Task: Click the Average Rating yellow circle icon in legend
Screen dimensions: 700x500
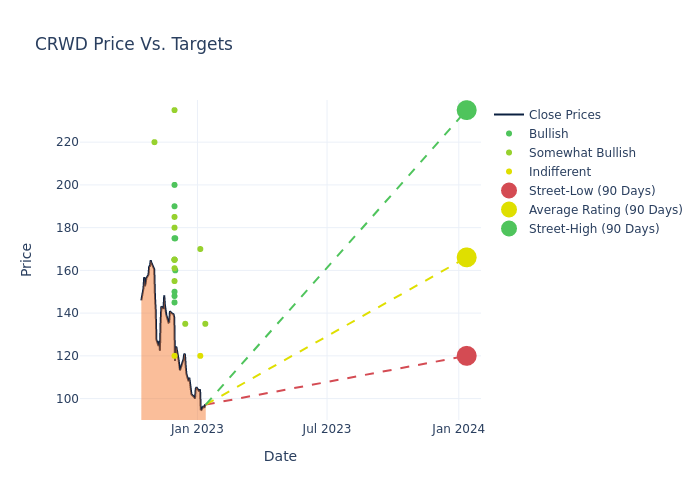Action: click(509, 210)
